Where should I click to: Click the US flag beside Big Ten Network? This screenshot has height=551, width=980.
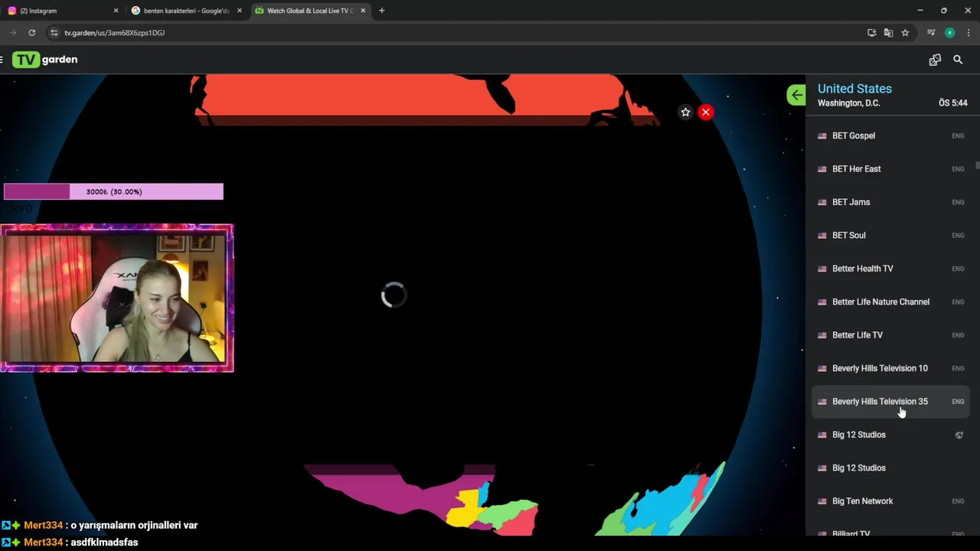tap(822, 501)
